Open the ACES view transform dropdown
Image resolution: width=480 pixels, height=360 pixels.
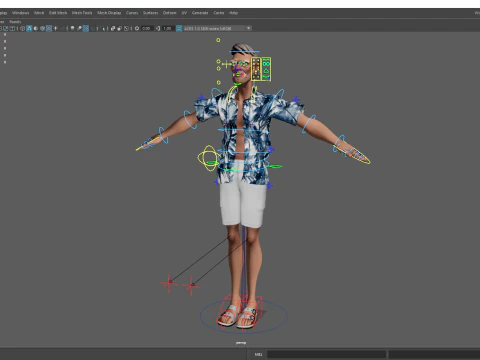click(217, 28)
